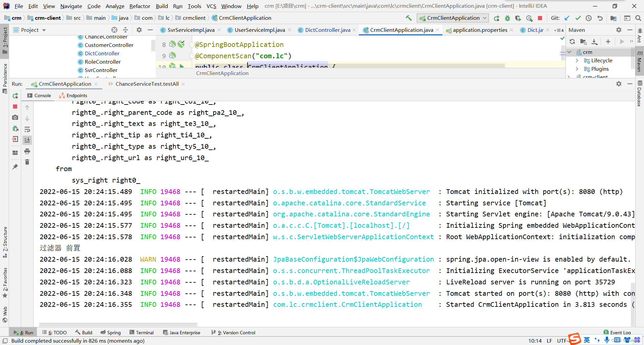Viewport: 644px width, 345px height.
Task: Select RoleController in the Project tree
Action: pyautogui.click(x=103, y=62)
